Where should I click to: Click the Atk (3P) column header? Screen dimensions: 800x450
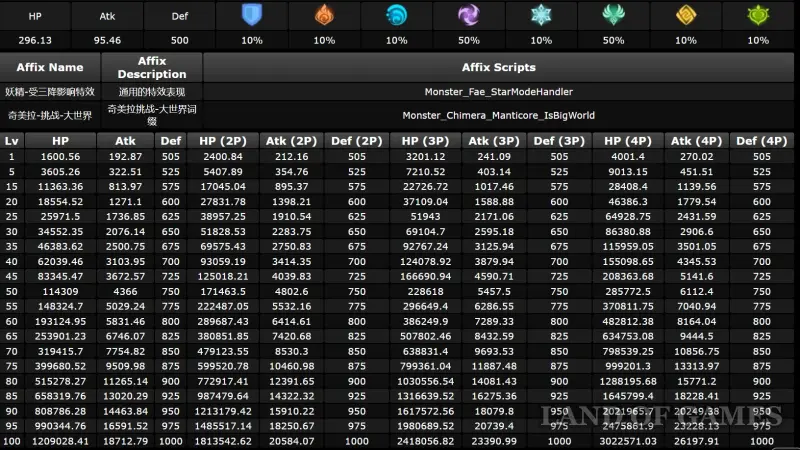tap(494, 141)
